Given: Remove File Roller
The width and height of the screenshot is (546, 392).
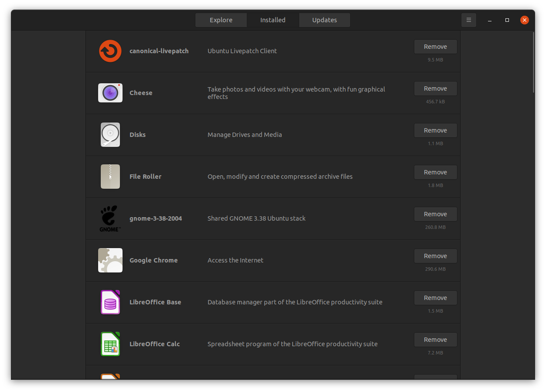Looking at the screenshot, I should (x=435, y=172).
